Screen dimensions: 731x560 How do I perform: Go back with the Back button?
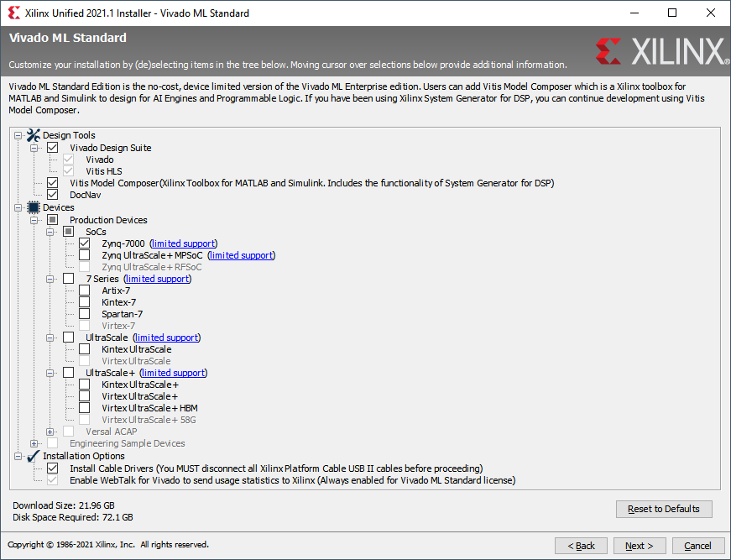(580, 546)
